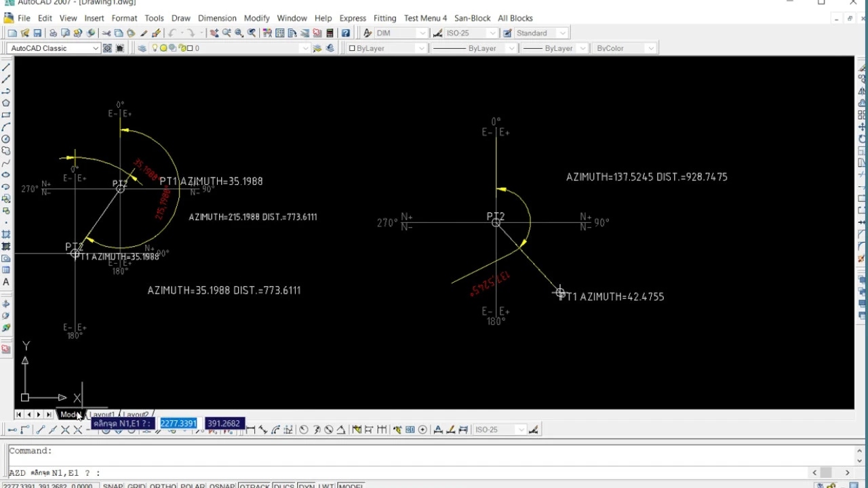Screen dimensions: 868x488
Task: Click the Linear dimension icon
Action: [x=250, y=430]
